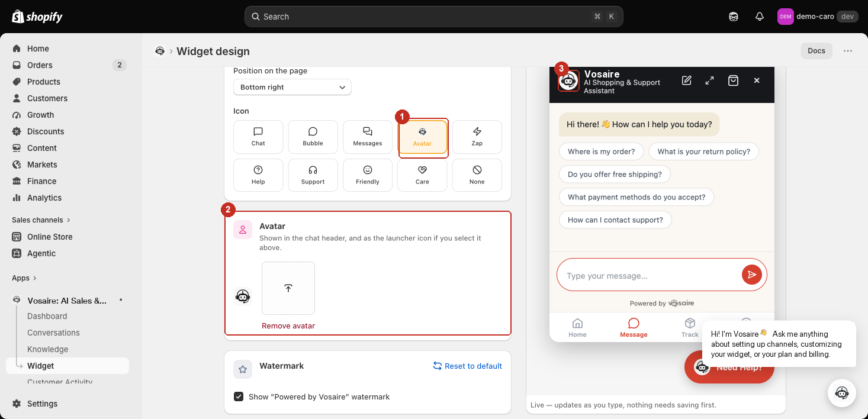This screenshot has height=419, width=868.
Task: Select the None icon option
Action: click(x=477, y=175)
